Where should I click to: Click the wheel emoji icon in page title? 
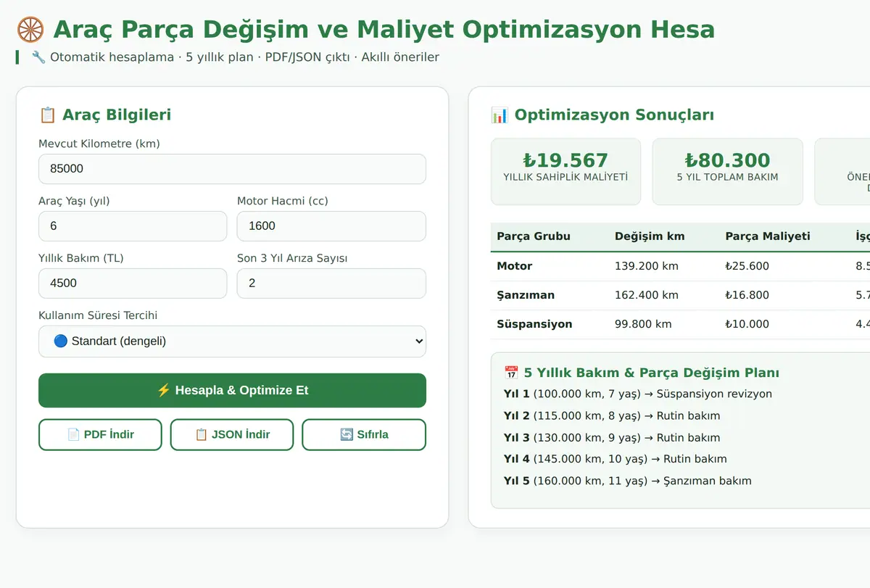(30, 29)
